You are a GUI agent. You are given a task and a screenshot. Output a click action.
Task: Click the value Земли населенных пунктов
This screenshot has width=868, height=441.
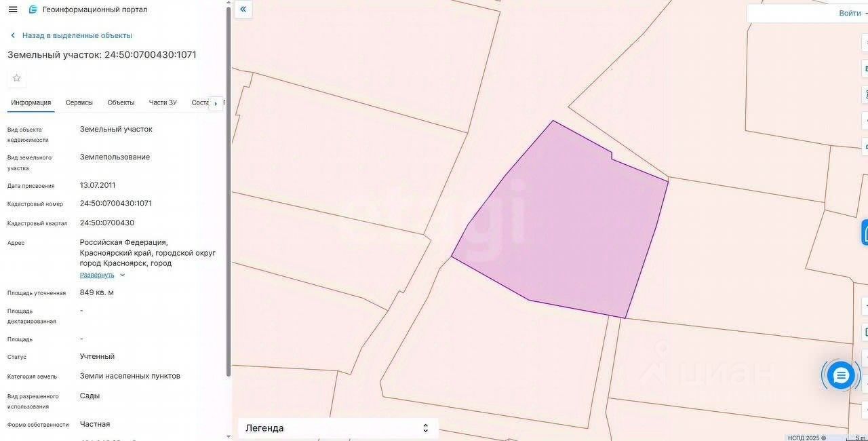pyautogui.click(x=130, y=376)
